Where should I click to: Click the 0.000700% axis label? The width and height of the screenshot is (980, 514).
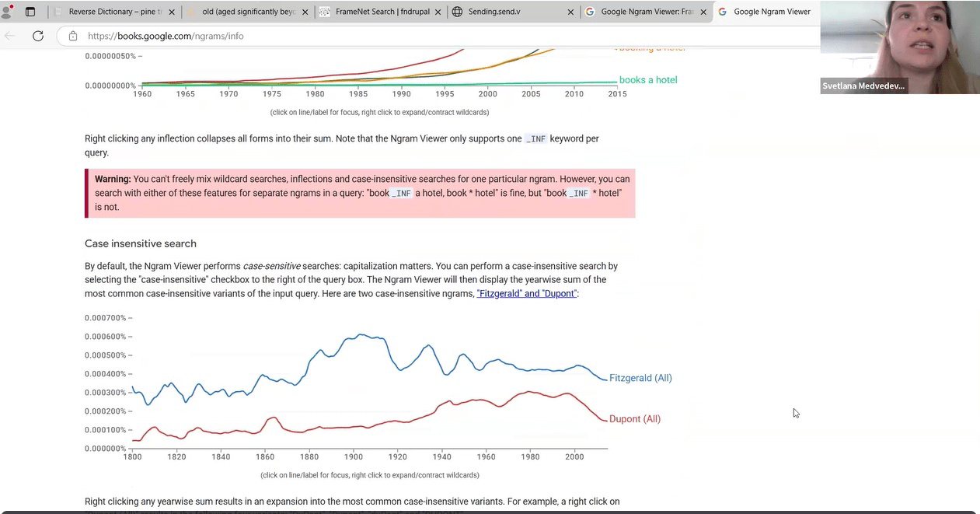point(106,318)
